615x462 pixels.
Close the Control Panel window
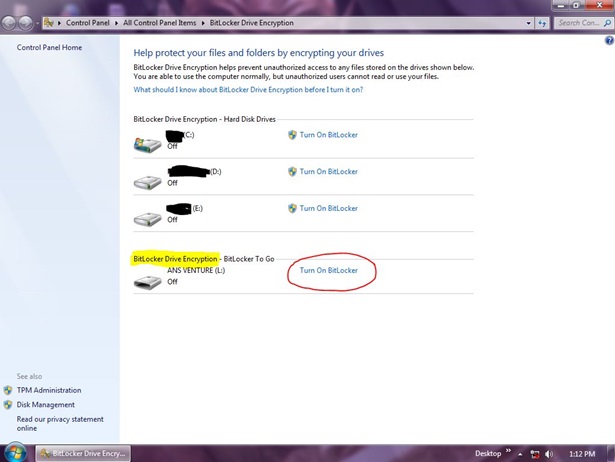[599, 5]
